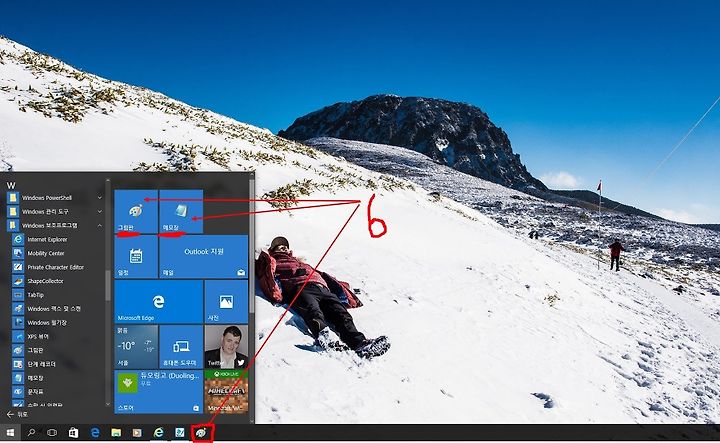Click the W letter header in app list
Screen dimensions: 720x443
point(11,186)
